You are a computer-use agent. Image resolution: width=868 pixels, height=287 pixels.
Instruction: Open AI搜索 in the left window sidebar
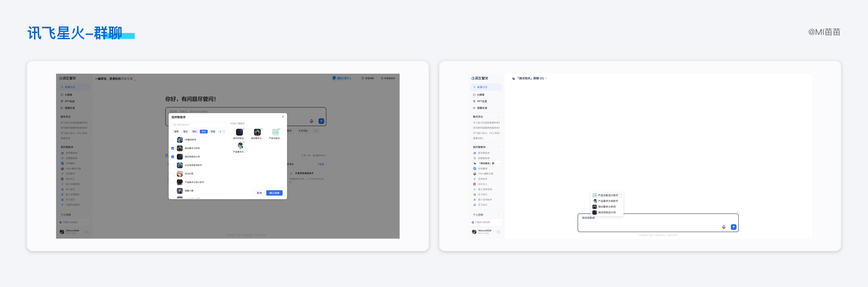[66, 95]
